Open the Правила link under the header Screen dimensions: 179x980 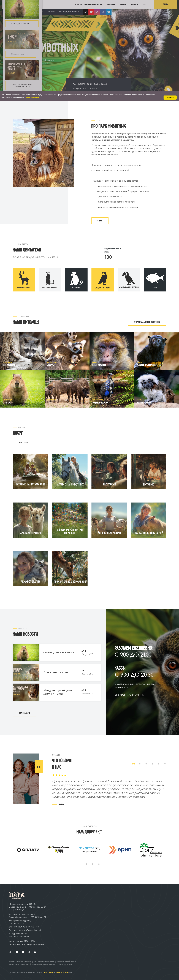tap(51, 12)
